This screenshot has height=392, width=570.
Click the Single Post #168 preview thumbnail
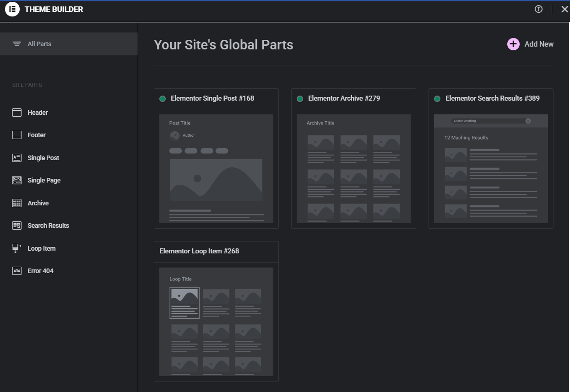[216, 169]
